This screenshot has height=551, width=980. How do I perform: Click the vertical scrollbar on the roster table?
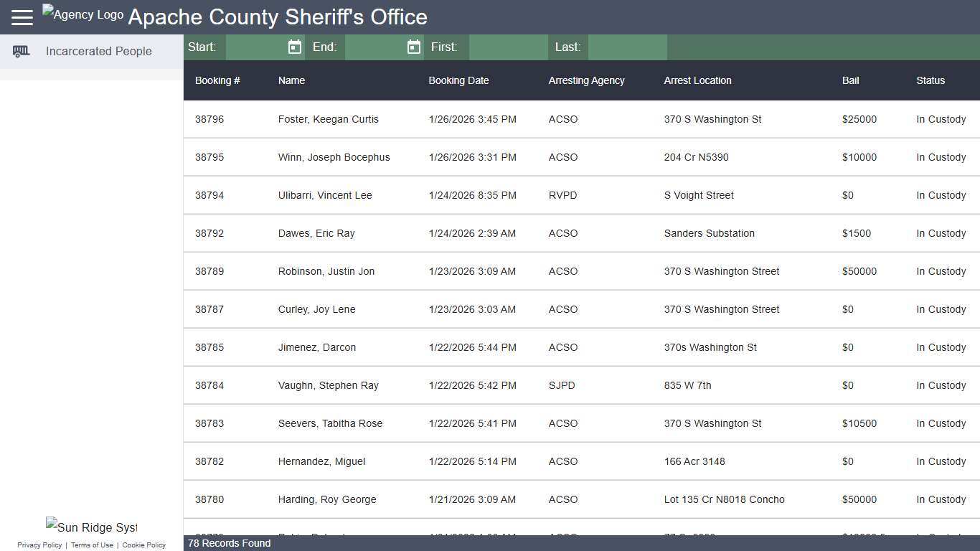[976, 287]
